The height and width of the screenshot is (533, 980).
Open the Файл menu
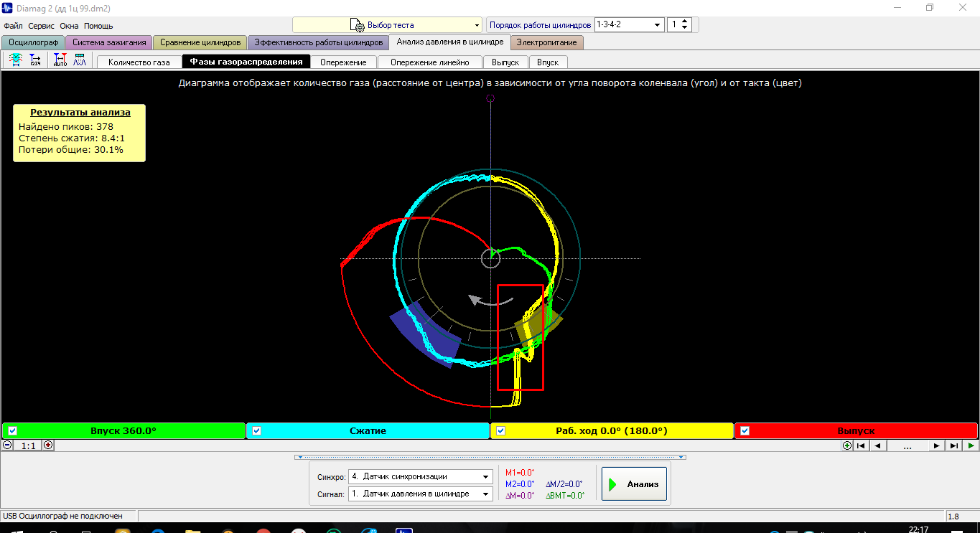pyautogui.click(x=13, y=26)
